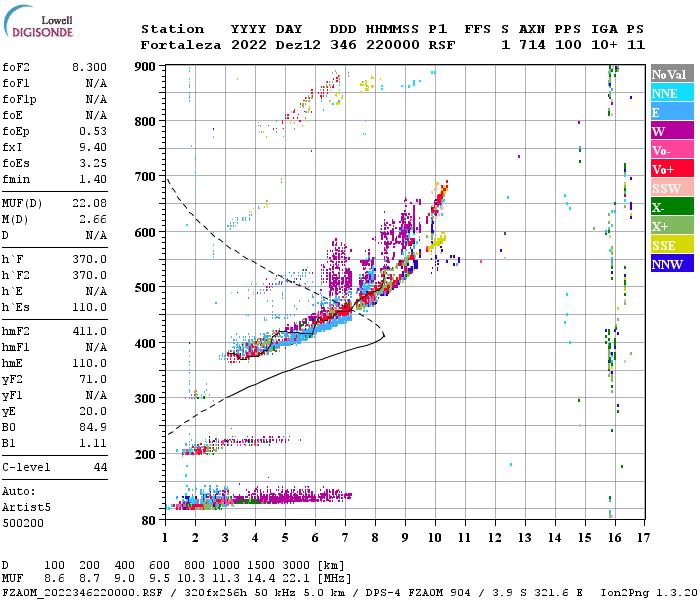Viewport: 700px width, 600px height.
Task: Select the X+ light green legend swatch
Action: pyautogui.click(x=672, y=226)
